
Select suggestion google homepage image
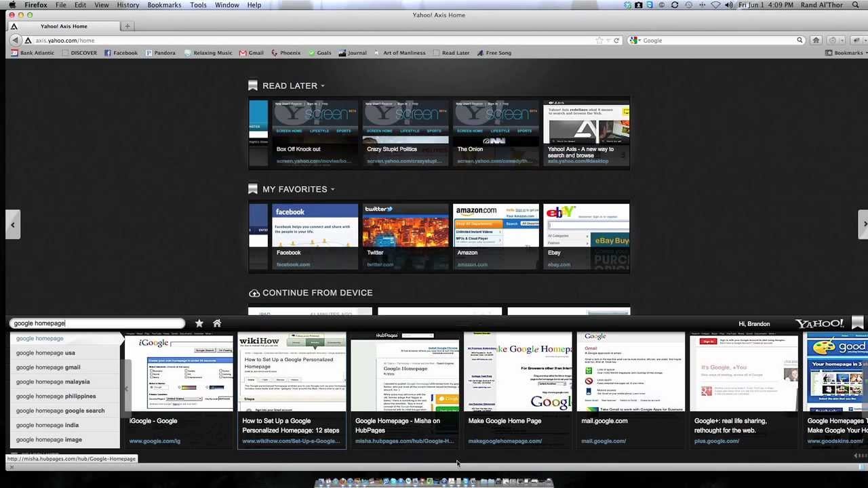pyautogui.click(x=65, y=439)
